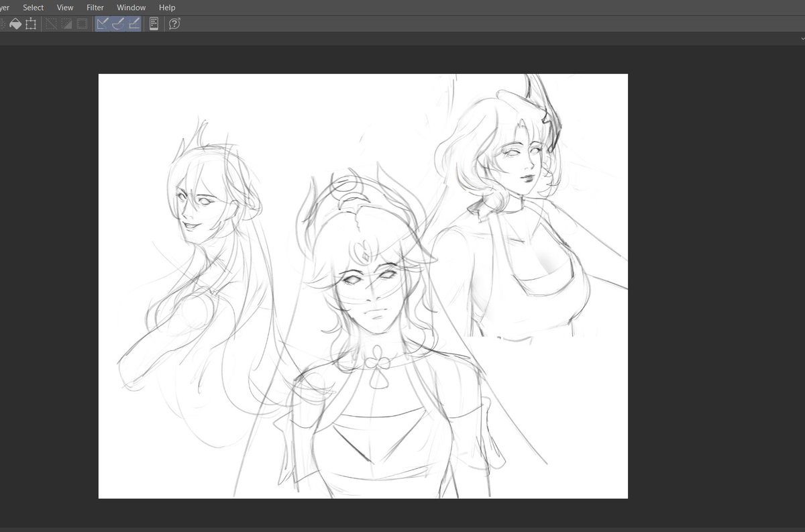The image size is (805, 532).
Task: Click the Invert selected area icon
Action: [x=66, y=24]
